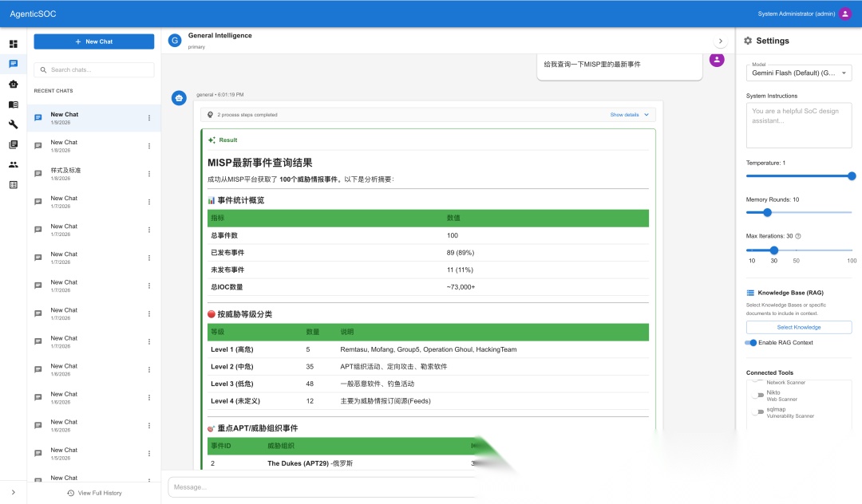Click the Level 3 (低危) row label
Viewport: 862px width, 504px height.
pos(232,384)
